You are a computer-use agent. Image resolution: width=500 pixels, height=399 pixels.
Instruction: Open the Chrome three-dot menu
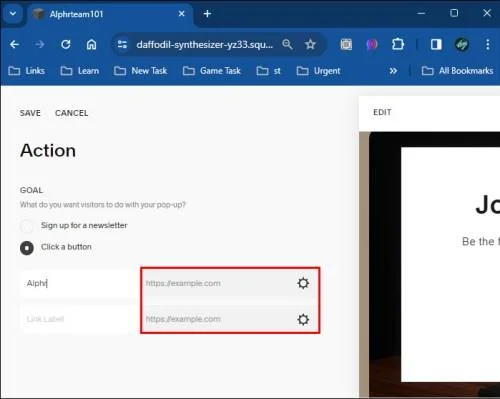(x=488, y=44)
